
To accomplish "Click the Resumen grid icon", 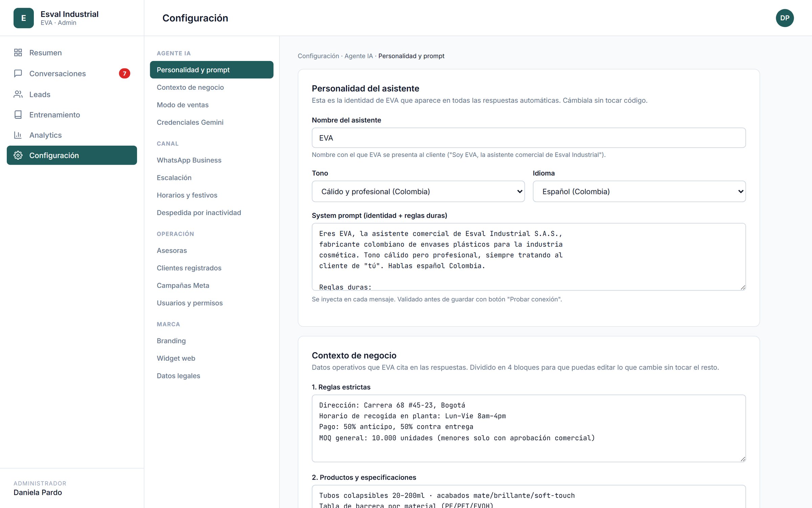I will tap(18, 53).
